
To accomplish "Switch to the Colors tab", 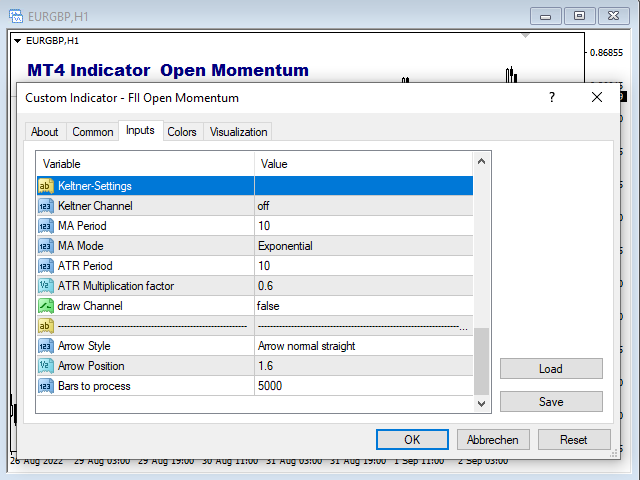I will tap(182, 132).
